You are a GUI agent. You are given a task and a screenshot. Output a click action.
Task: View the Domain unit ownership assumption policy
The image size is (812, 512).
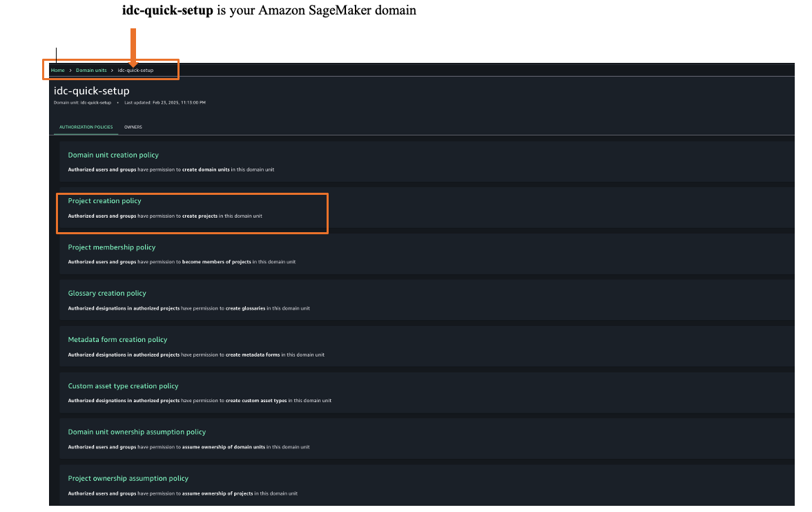(x=137, y=431)
